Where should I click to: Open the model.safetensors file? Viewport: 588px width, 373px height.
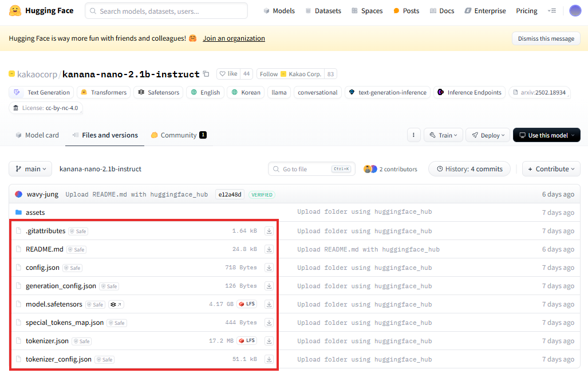pos(54,304)
